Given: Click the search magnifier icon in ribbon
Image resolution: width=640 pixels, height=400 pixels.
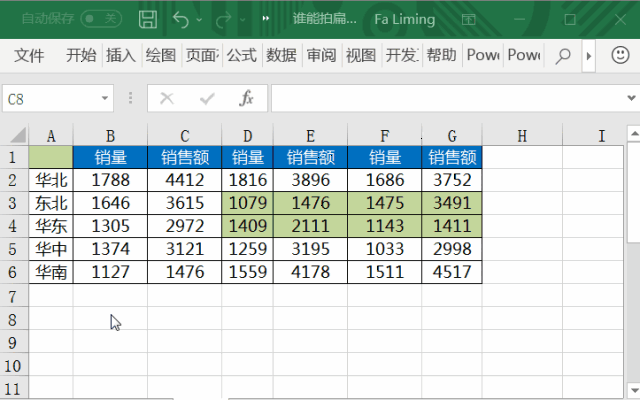Looking at the screenshot, I should coord(562,56).
